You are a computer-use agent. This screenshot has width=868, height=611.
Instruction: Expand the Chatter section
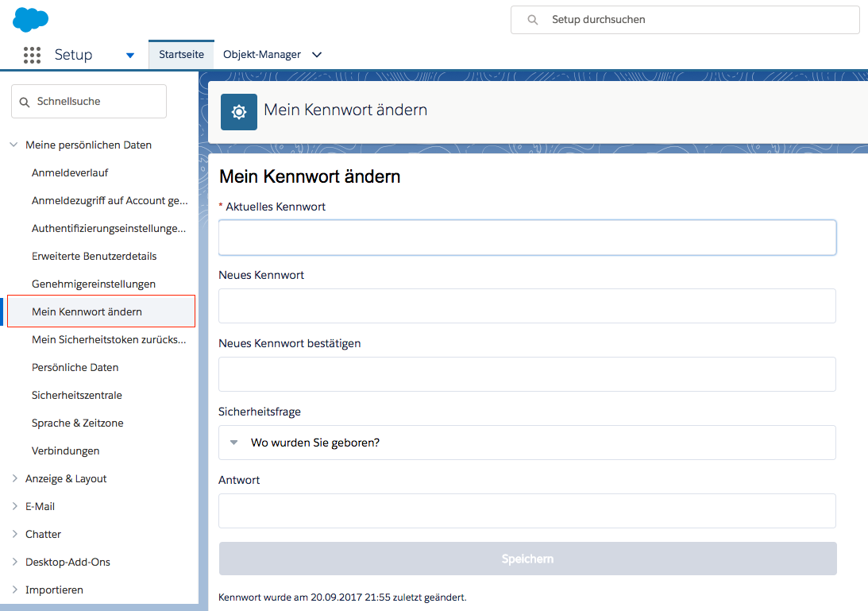pyautogui.click(x=14, y=533)
